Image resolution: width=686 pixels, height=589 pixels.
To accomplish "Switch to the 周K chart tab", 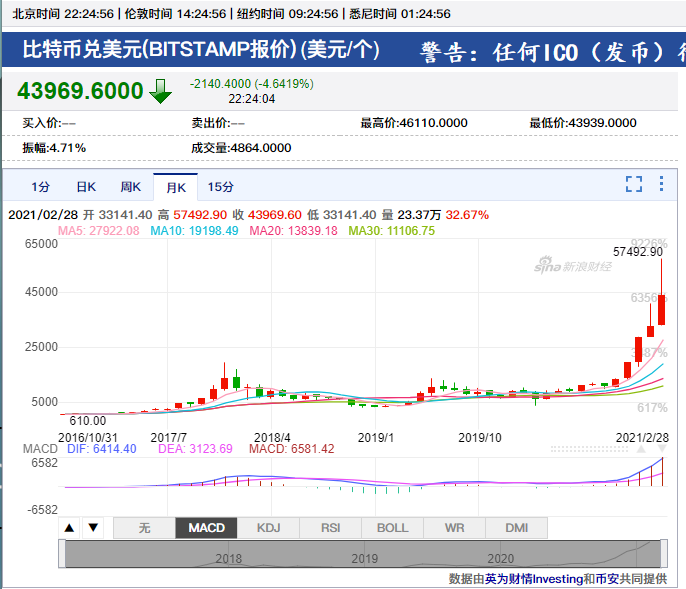I will click(x=131, y=187).
